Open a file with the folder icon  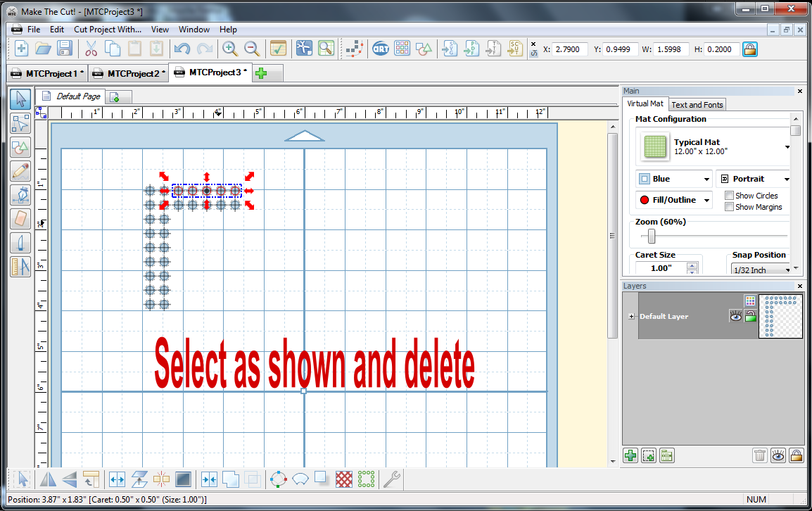pos(43,49)
